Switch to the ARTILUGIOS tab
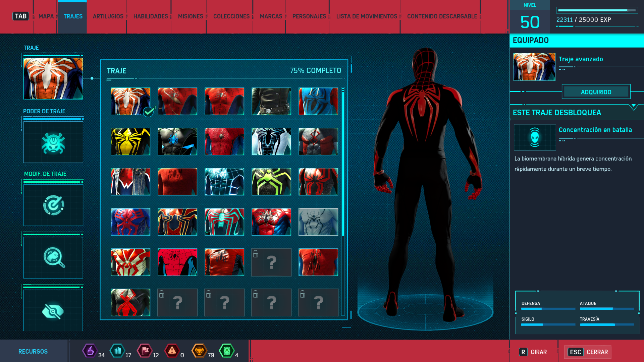The height and width of the screenshot is (362, 644). tap(108, 16)
